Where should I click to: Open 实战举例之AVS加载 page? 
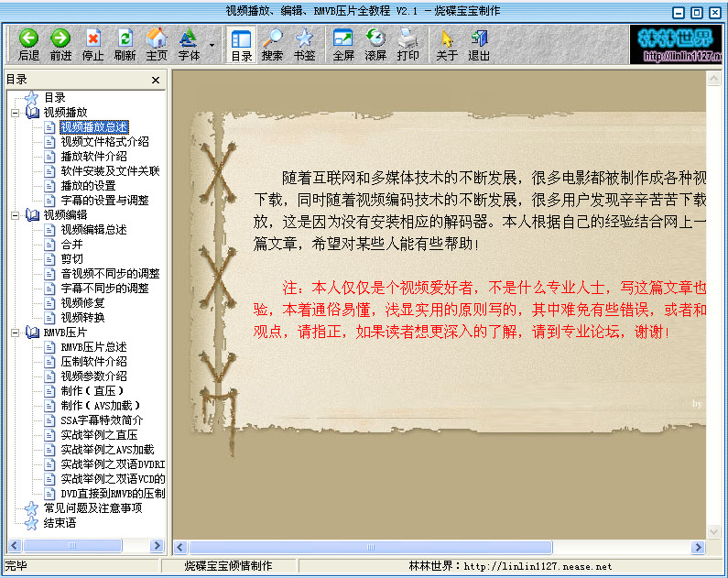tap(107, 450)
